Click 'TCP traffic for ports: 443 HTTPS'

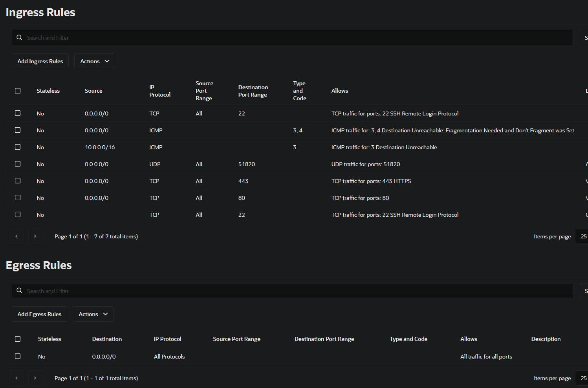click(x=371, y=181)
